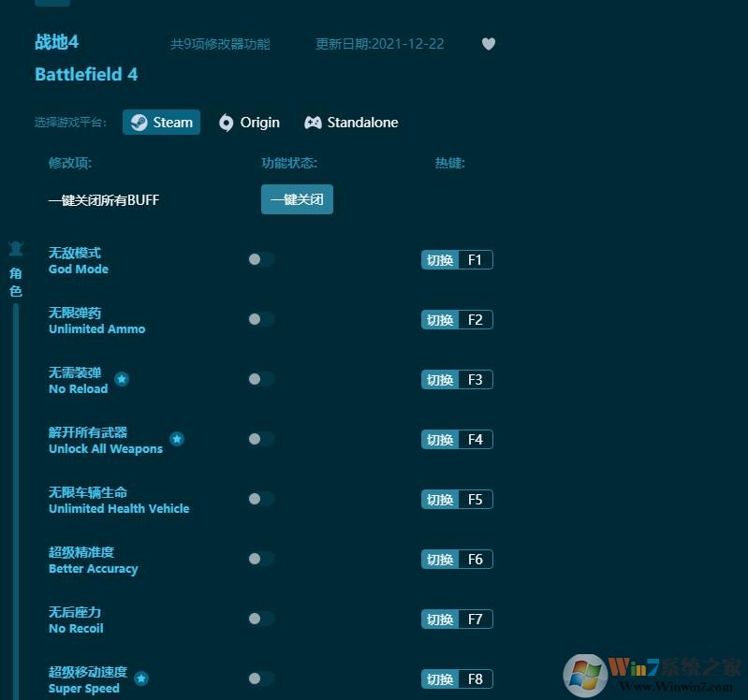Click the 更新日期:2021-12-22 text
This screenshot has width=748, height=700.
coord(380,44)
